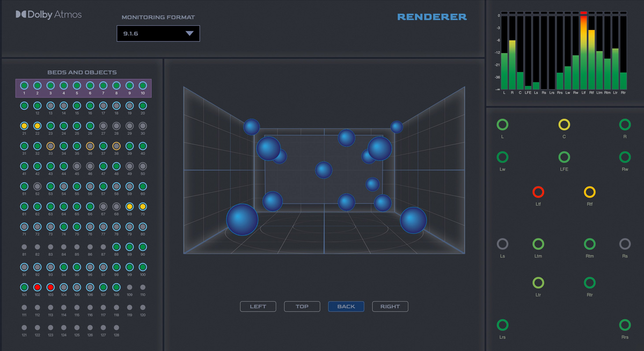Click the BEDS AND OBJECTS heading

[82, 72]
